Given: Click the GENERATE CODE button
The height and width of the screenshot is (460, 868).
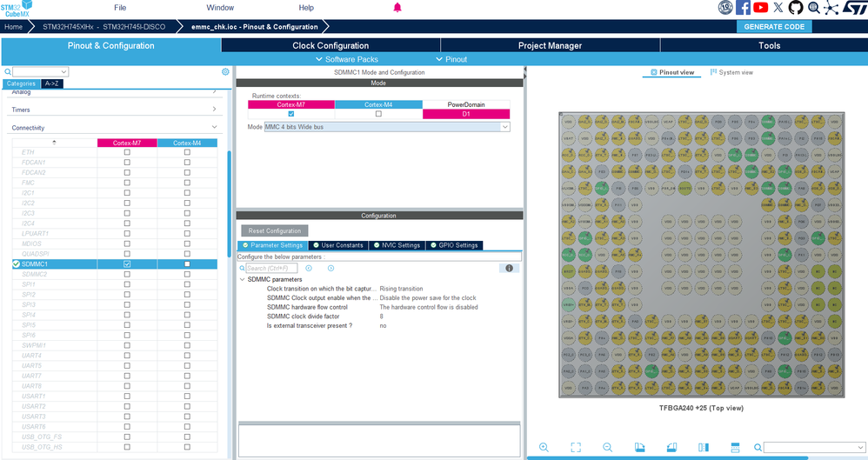Looking at the screenshot, I should tap(774, 27).
